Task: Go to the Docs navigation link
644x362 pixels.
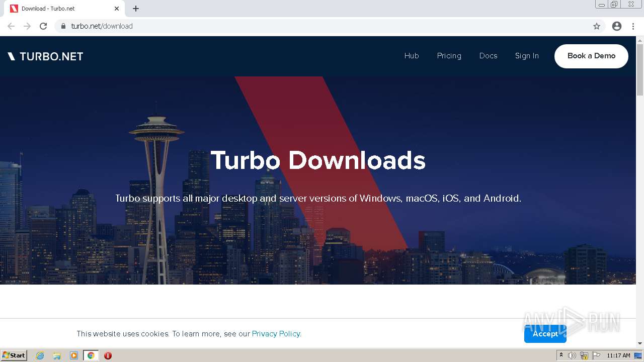Action: coord(488,56)
